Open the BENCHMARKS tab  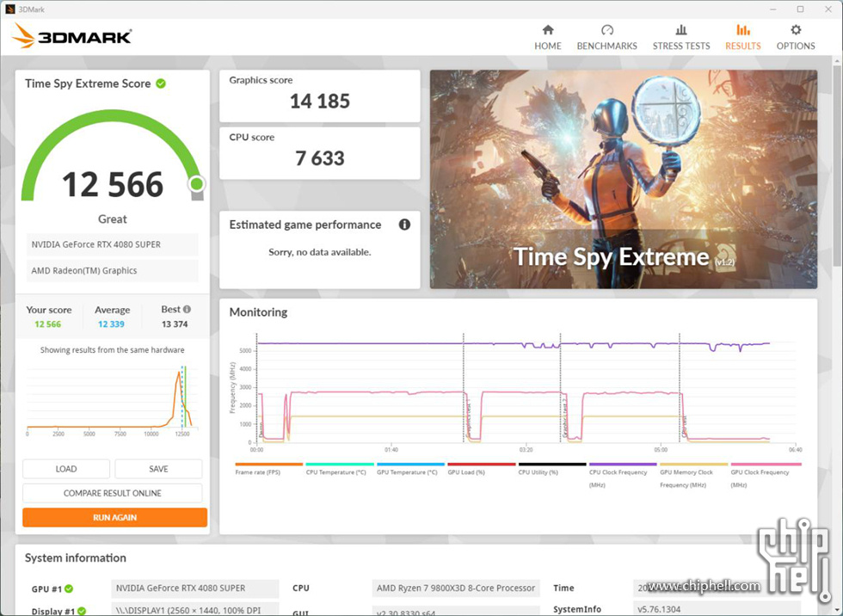point(606,38)
